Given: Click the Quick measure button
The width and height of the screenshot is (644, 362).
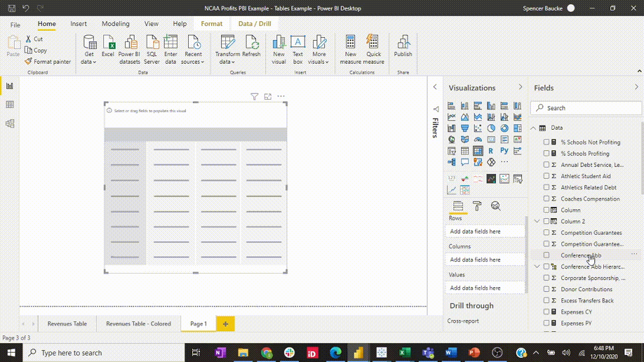Looking at the screenshot, I should [x=373, y=49].
